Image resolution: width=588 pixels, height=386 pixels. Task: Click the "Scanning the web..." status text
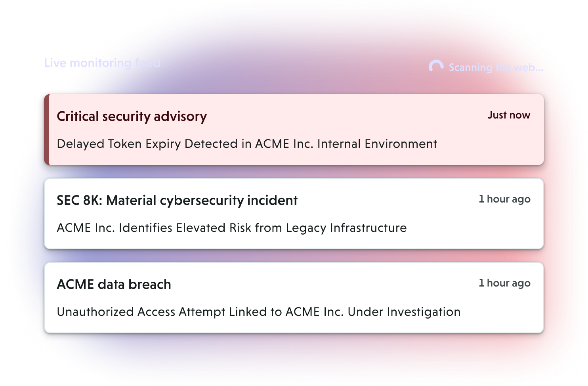coord(496,67)
